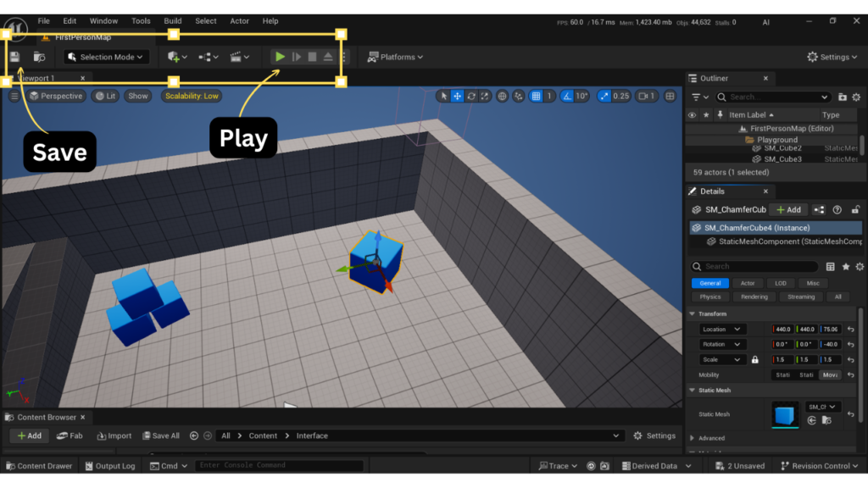
Task: Collapse the Transform section
Action: pyautogui.click(x=692, y=313)
